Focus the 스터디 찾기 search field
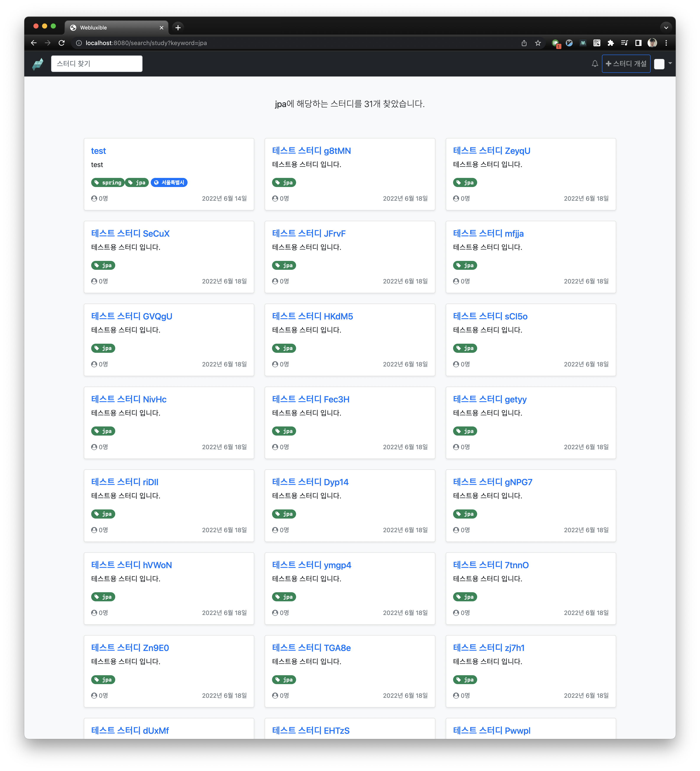The image size is (700, 771). tap(97, 64)
